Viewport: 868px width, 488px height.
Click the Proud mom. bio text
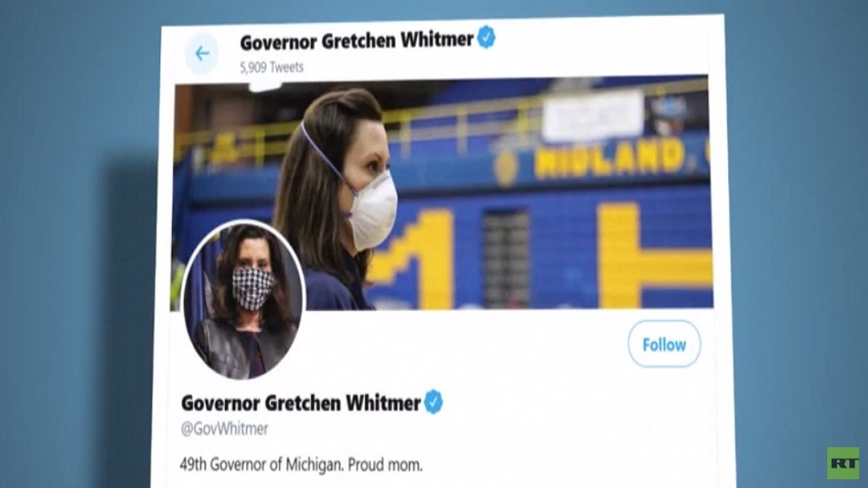[385, 465]
